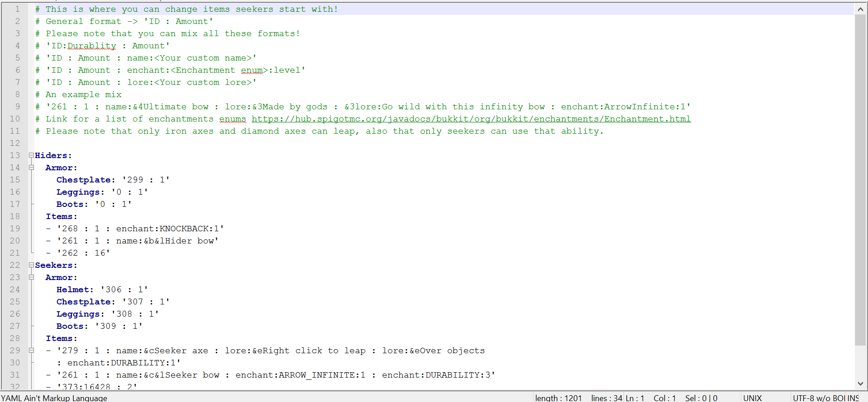
Task: Fold the Seeker axe item on line 29
Action: coord(31,351)
